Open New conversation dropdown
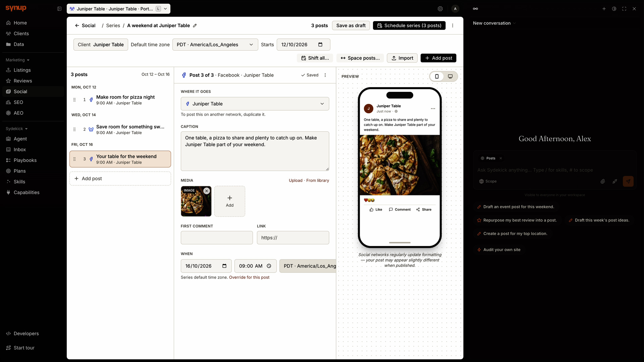The image size is (644, 362). pyautogui.click(x=494, y=23)
